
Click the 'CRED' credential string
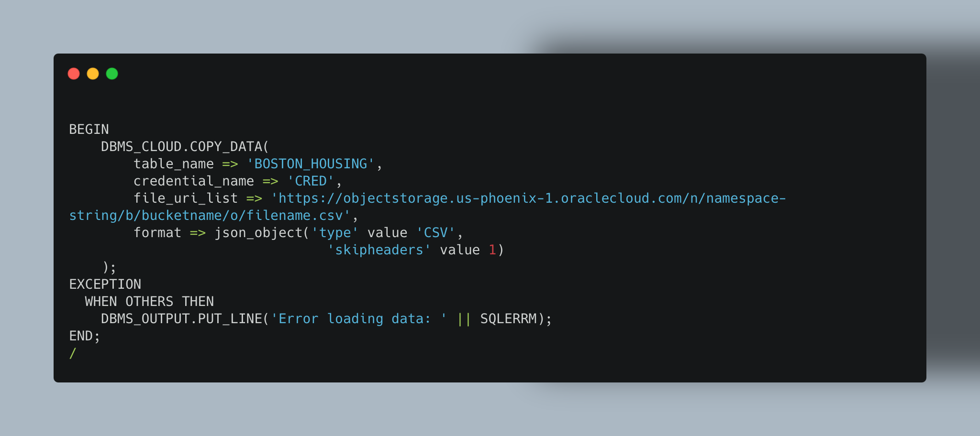pyautogui.click(x=311, y=181)
